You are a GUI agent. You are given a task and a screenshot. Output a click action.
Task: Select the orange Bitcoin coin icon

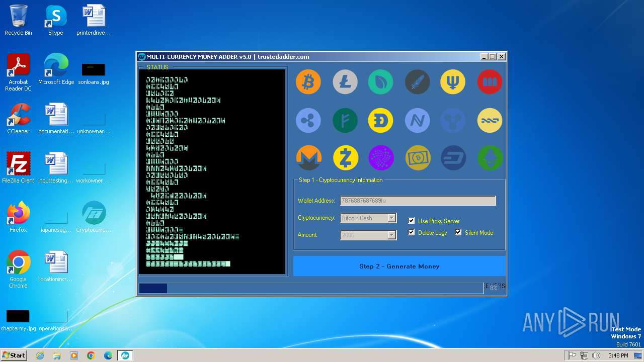tap(308, 82)
